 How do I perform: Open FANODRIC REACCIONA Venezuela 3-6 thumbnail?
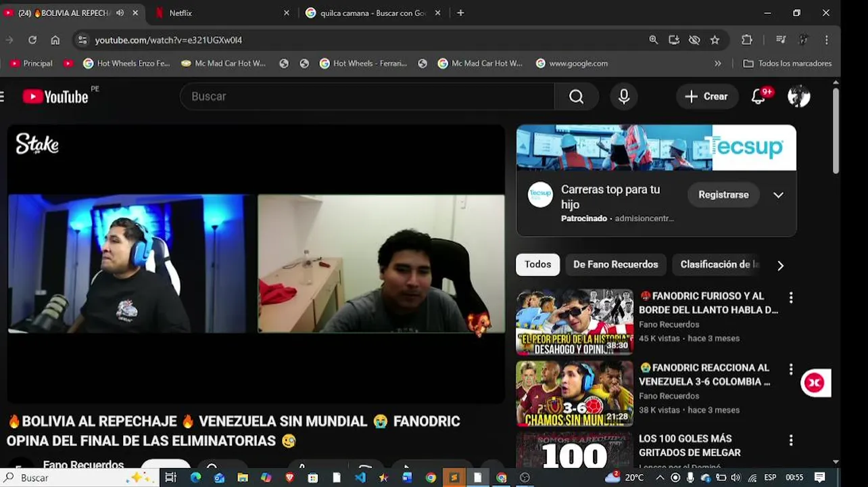(575, 394)
